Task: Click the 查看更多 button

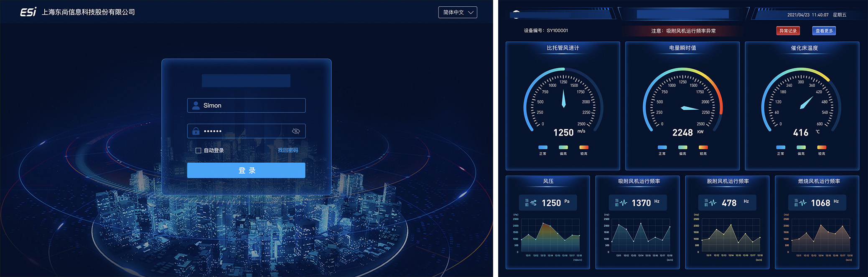Action: pos(824,31)
